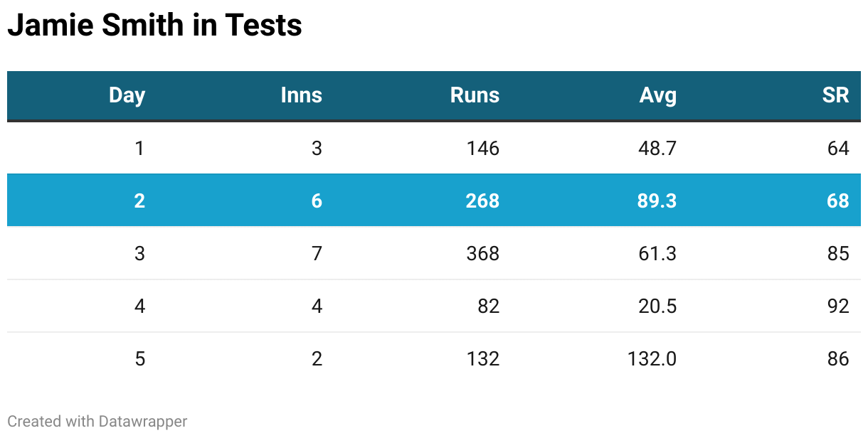Click the Avg column header
This screenshot has height=438, width=868.
[657, 95]
